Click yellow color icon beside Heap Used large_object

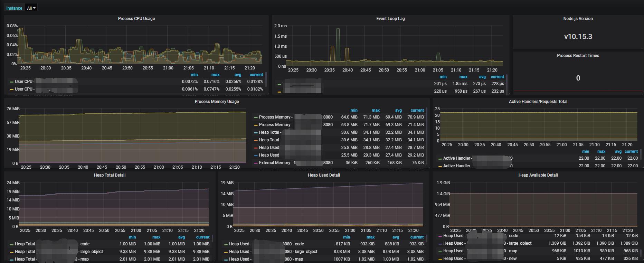226,252
